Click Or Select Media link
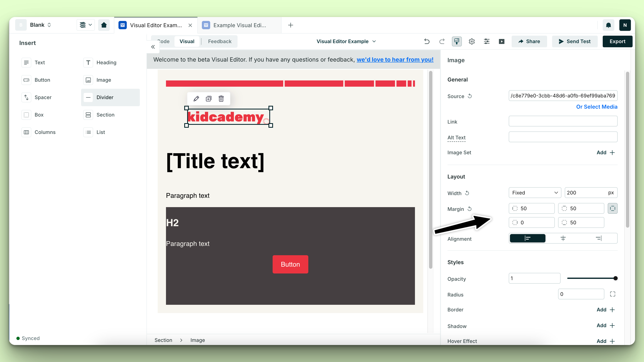The height and width of the screenshot is (362, 644). click(596, 107)
